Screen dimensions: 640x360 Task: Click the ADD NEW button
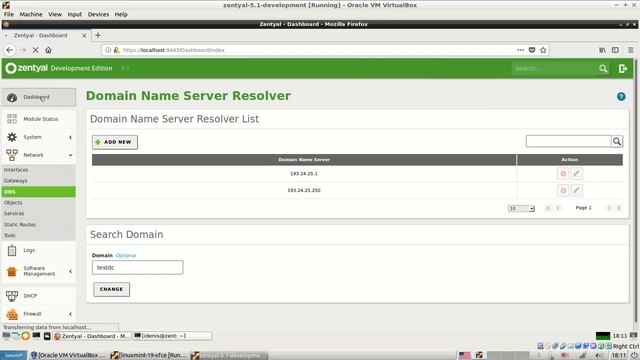tap(115, 142)
